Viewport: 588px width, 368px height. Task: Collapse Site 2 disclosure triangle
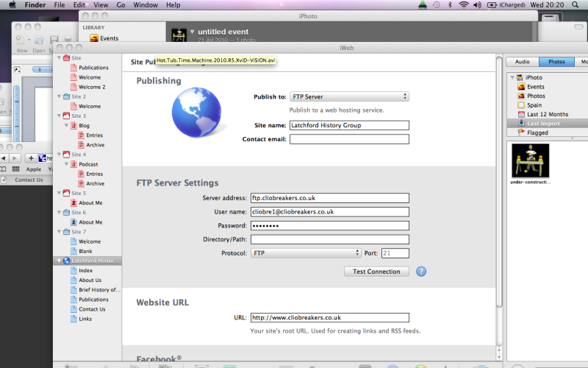[x=59, y=96]
